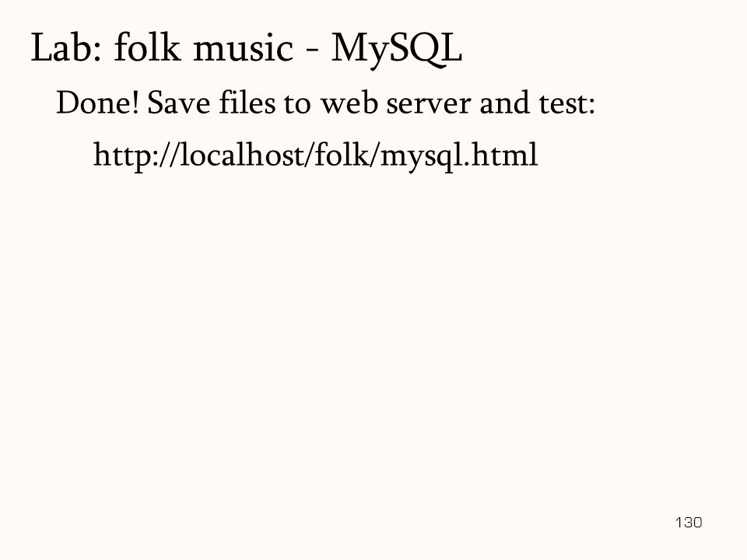This screenshot has width=747, height=560.
Task: Click the words 'web server' in the body
Action: coord(395,103)
